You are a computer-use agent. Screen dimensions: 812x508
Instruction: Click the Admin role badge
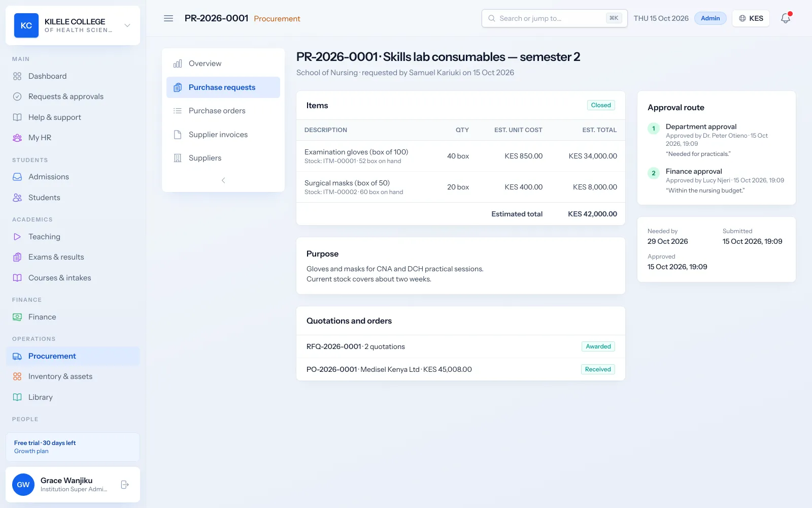tap(710, 18)
